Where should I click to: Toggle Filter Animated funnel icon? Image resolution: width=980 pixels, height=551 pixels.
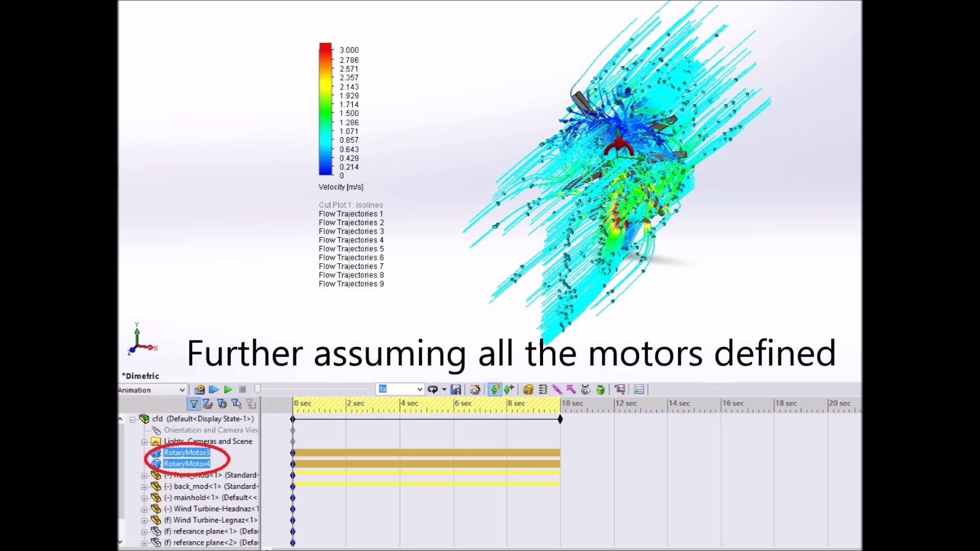208,404
